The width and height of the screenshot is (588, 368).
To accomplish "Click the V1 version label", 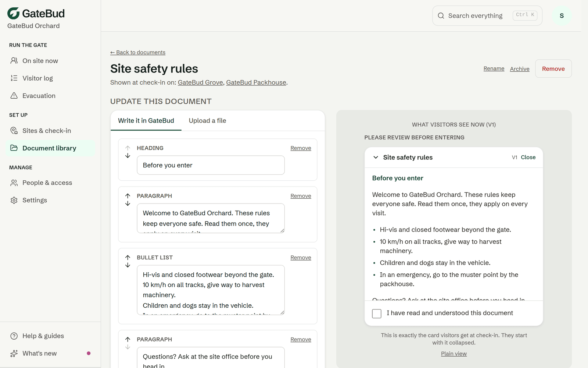I will (514, 158).
